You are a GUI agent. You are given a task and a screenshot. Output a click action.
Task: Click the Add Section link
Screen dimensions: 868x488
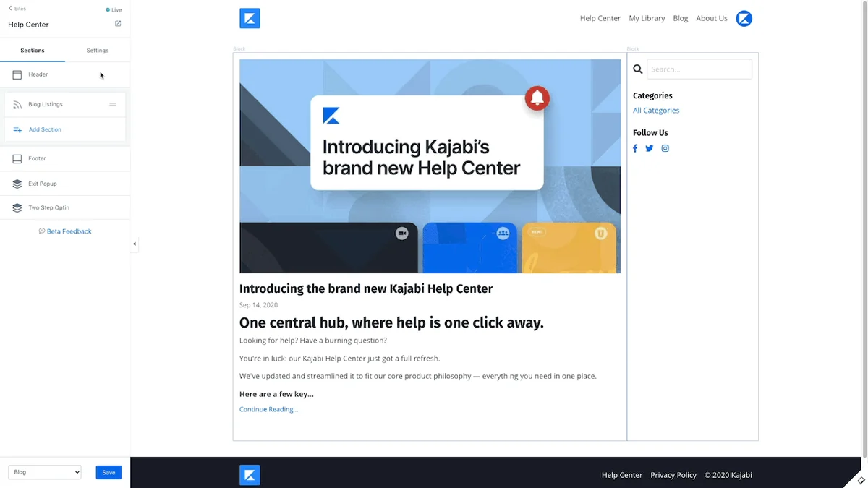[x=45, y=129]
